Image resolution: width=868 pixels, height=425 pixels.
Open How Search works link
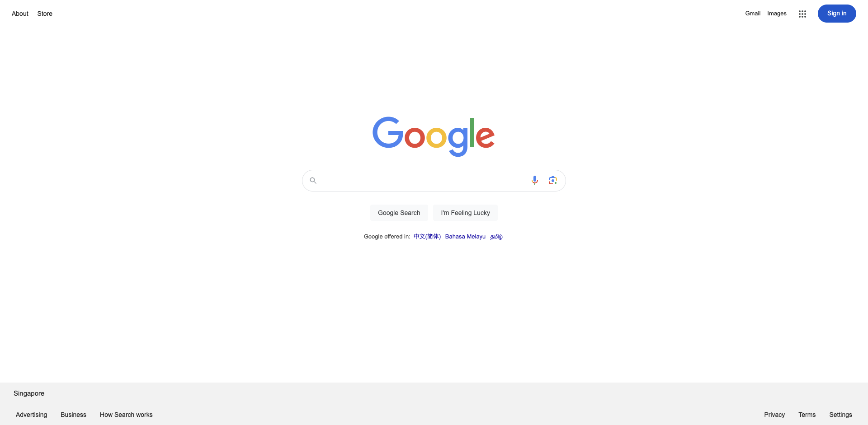point(126,415)
